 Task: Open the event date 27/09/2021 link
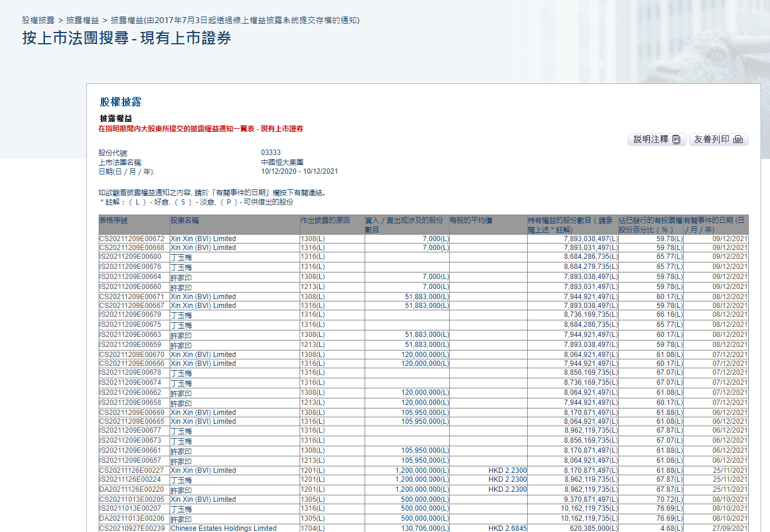(x=730, y=528)
